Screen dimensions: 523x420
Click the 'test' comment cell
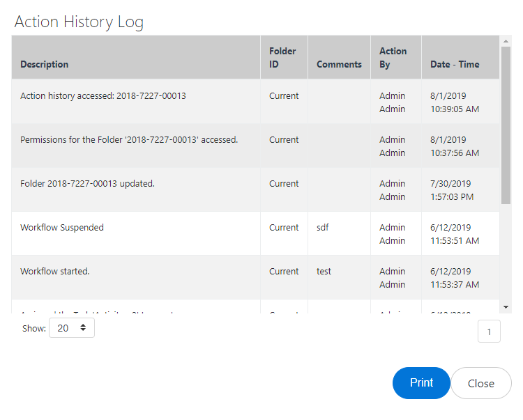pos(339,277)
